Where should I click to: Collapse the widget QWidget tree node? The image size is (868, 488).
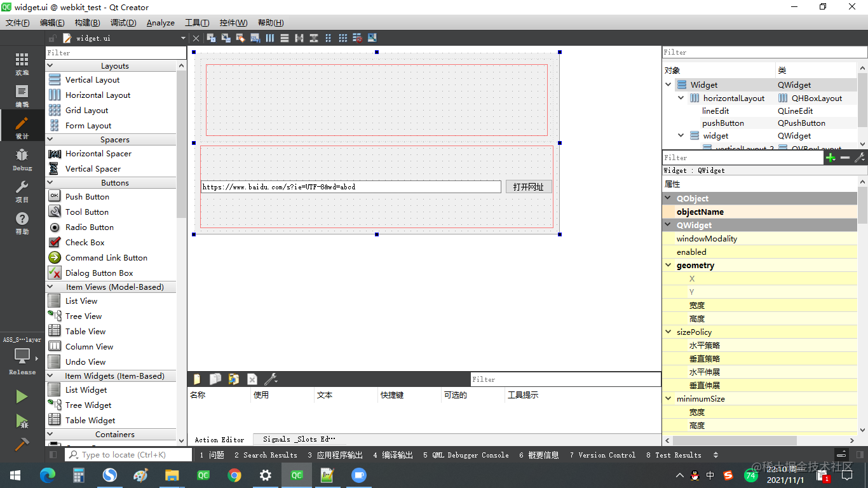tap(681, 135)
